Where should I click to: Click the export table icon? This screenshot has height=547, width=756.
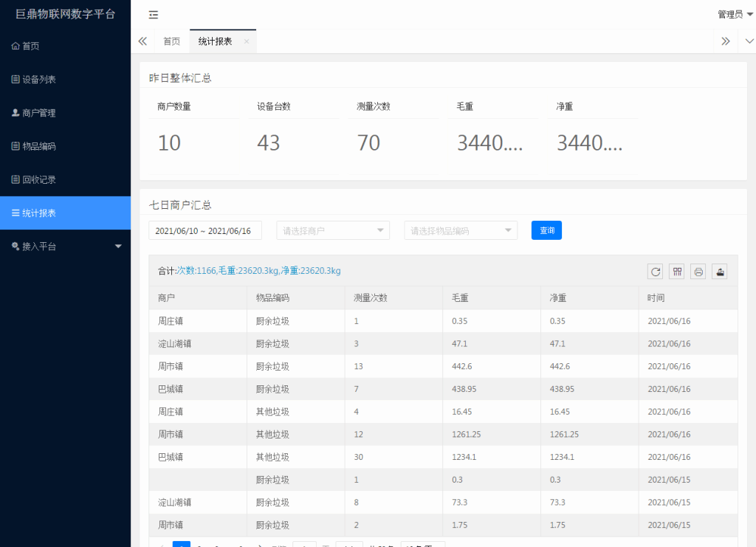coord(720,272)
